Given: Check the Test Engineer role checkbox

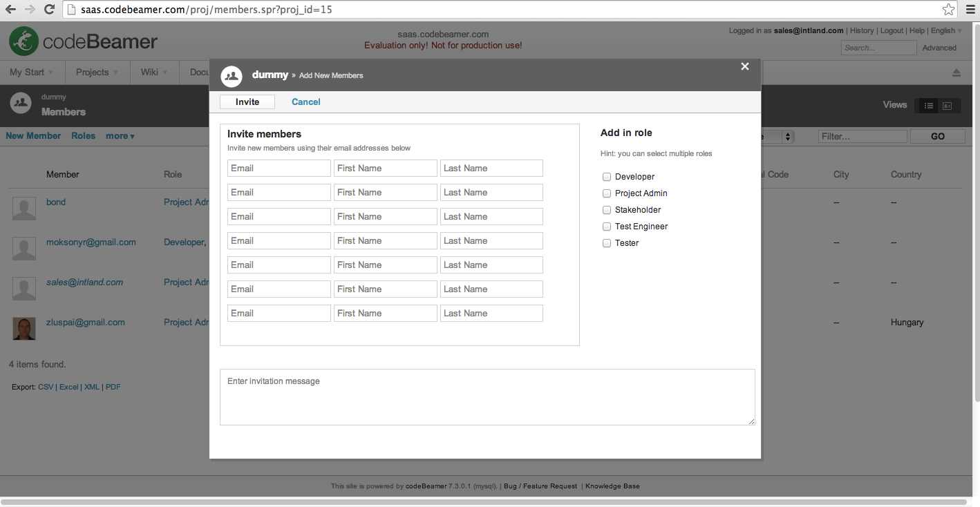Looking at the screenshot, I should (607, 227).
